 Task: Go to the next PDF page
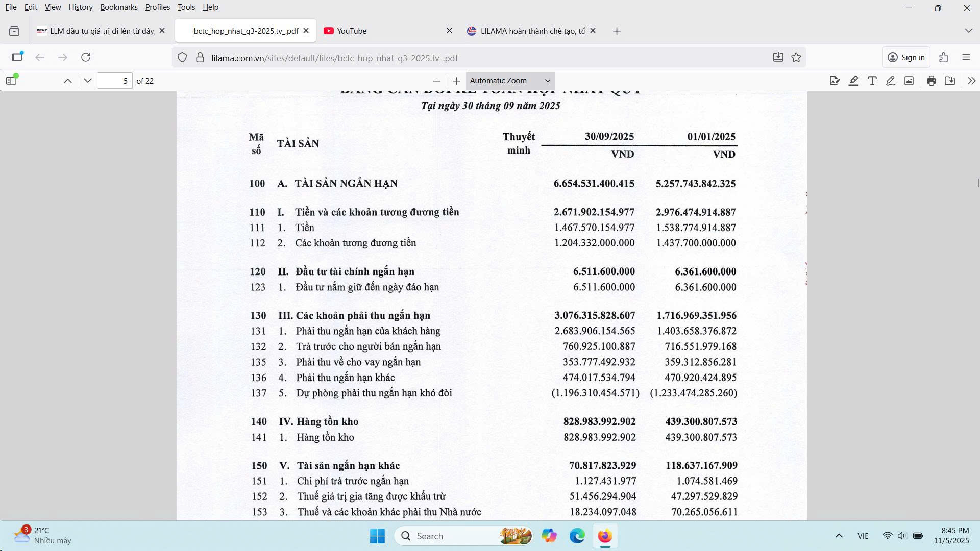tap(88, 81)
